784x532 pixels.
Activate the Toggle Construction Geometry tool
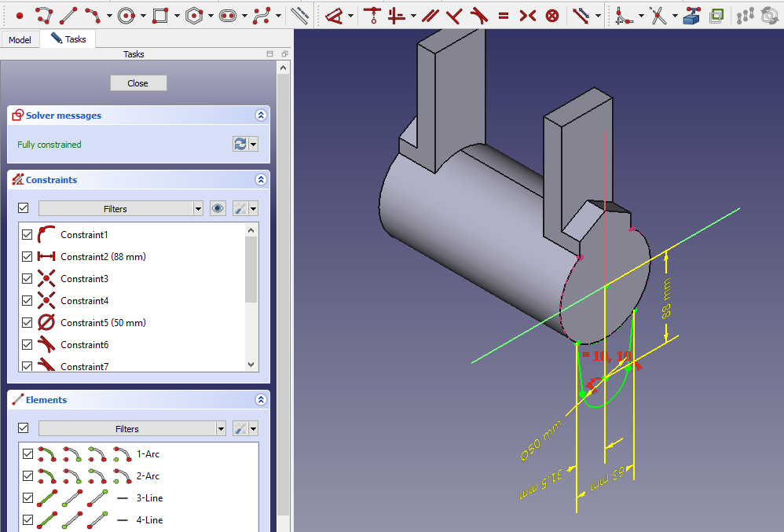point(299,15)
